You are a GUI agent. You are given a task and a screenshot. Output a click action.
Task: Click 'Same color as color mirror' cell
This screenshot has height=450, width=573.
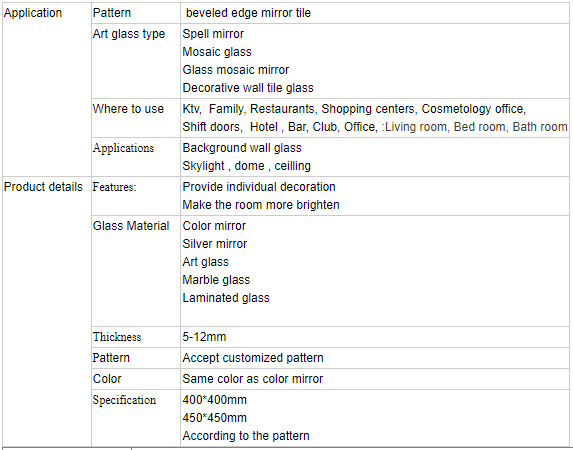(x=375, y=379)
